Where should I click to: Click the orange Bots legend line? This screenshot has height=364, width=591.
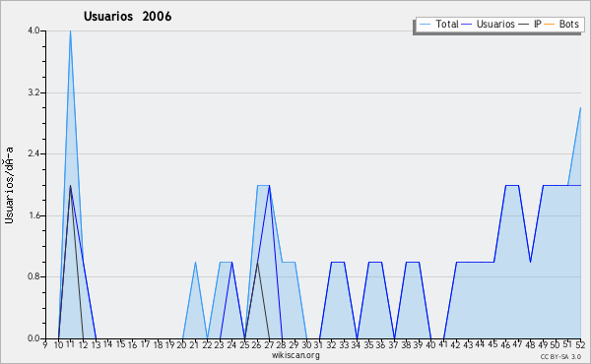click(550, 25)
